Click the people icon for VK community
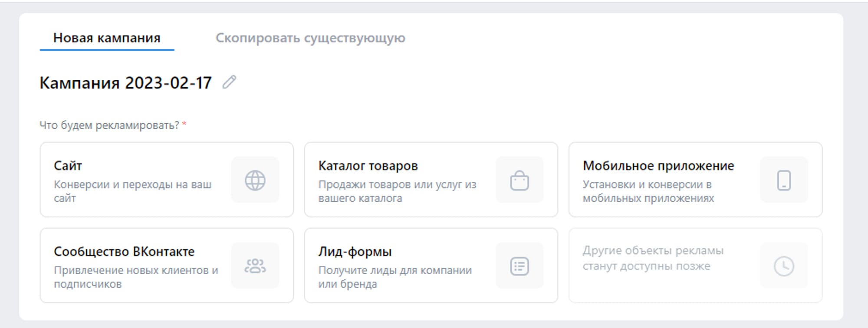Image resolution: width=868 pixels, height=328 pixels. click(x=255, y=266)
